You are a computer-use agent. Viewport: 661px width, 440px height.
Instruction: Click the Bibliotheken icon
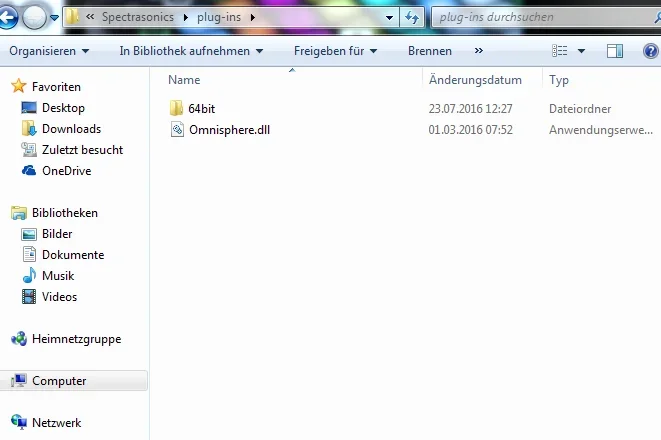19,213
